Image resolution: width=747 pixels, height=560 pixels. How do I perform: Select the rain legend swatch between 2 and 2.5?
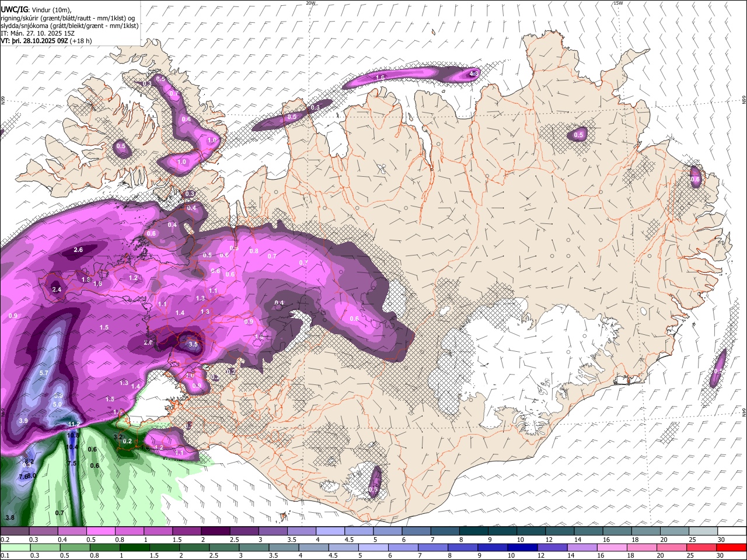pos(194,548)
